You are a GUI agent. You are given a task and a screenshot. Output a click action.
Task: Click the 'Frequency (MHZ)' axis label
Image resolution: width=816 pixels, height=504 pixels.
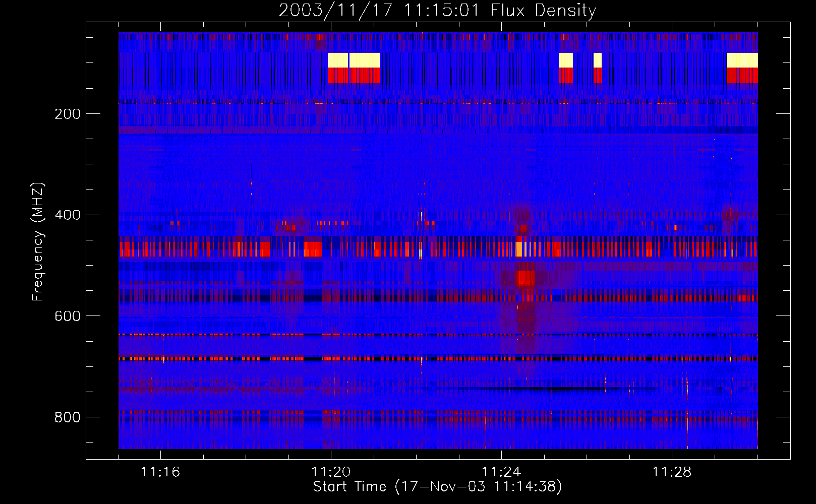pos(37,242)
